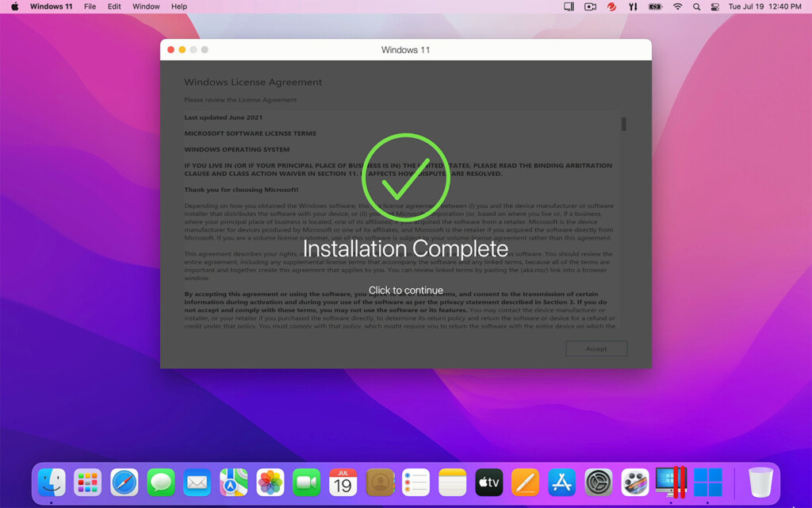Open Messages app in the Dock
This screenshot has height=508, width=812.
pyautogui.click(x=160, y=482)
